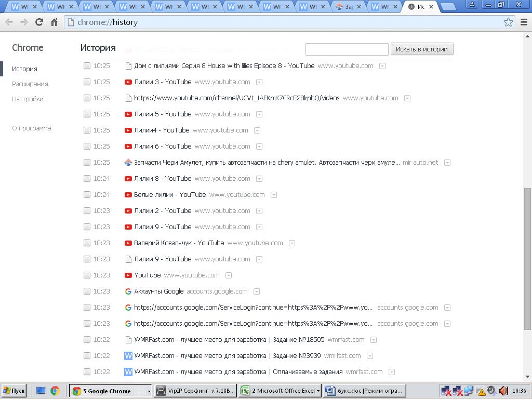532x399 pixels.
Task: Click Google favicon for Аккаунты Google
Action: 128,291
